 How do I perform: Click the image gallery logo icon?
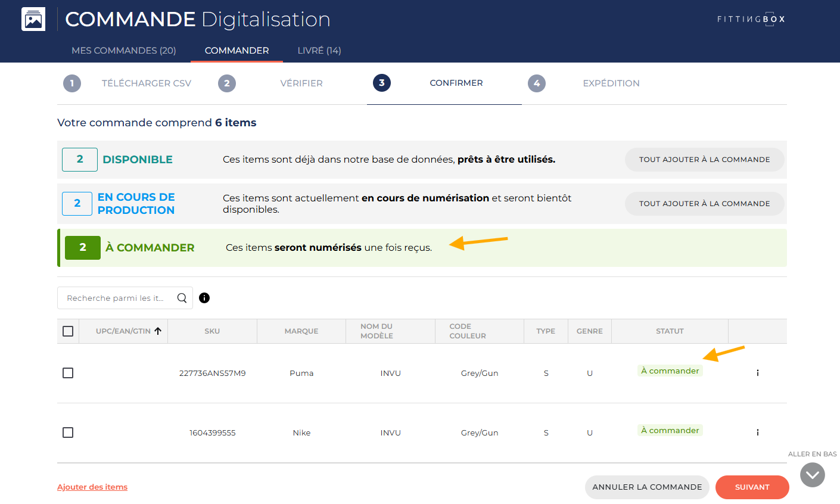point(33,19)
